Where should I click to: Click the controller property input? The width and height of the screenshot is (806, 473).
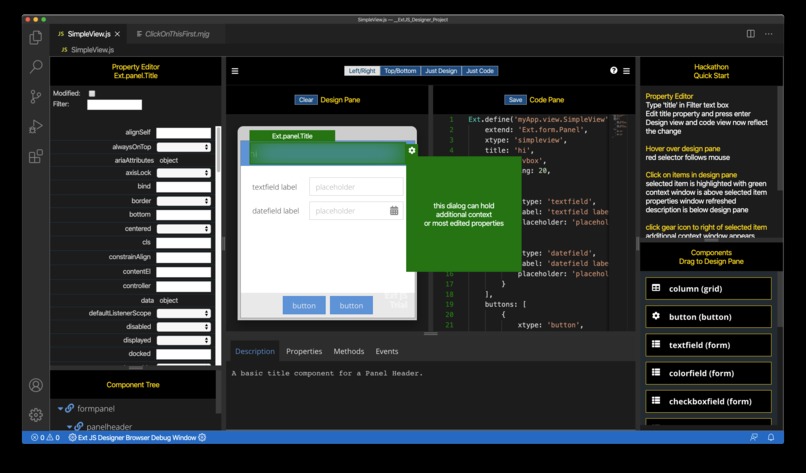point(184,286)
